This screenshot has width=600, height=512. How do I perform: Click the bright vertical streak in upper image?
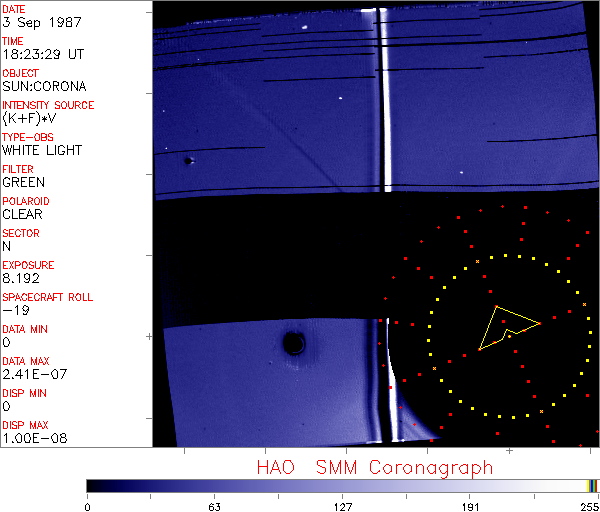tap(385, 100)
